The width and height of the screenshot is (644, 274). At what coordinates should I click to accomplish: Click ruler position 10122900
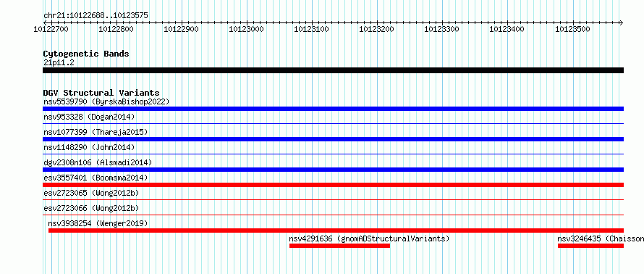(x=181, y=29)
